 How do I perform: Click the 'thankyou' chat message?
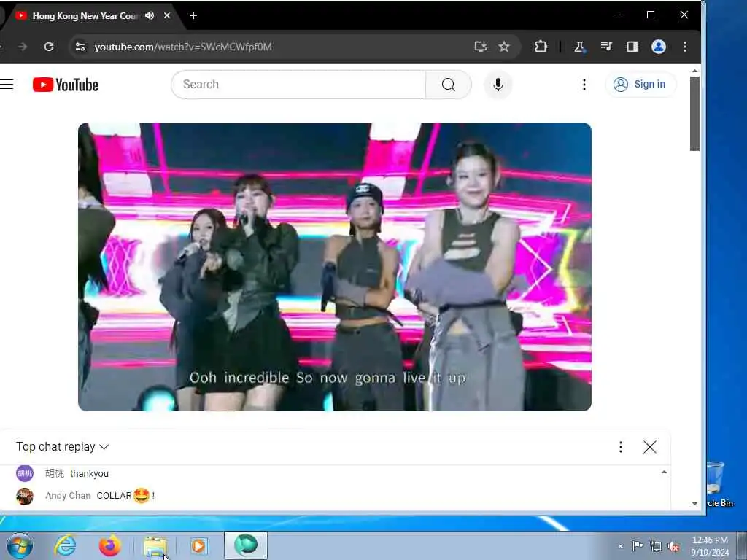coord(89,474)
